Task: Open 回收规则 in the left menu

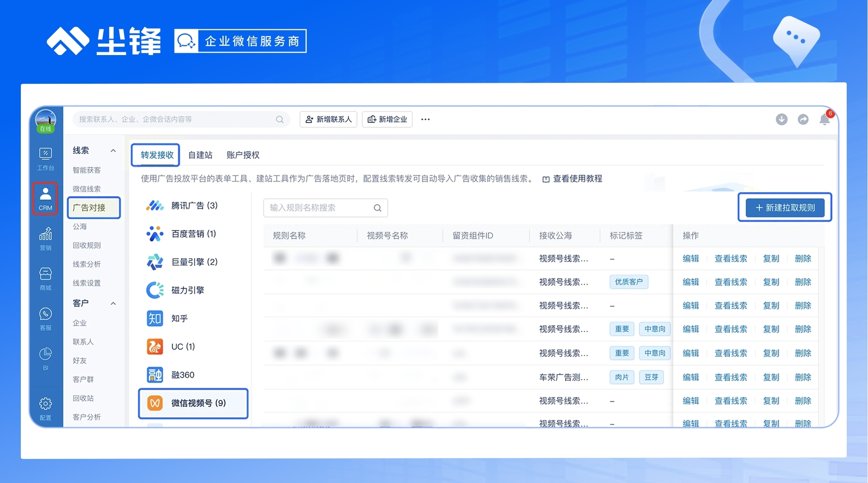Action: point(87,245)
